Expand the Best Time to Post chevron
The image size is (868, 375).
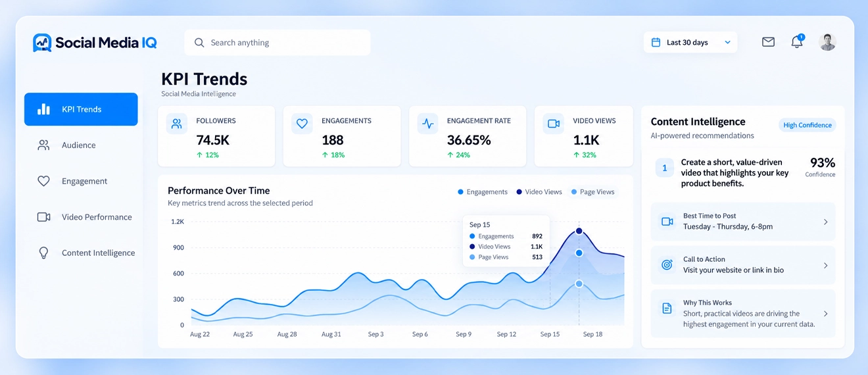826,222
